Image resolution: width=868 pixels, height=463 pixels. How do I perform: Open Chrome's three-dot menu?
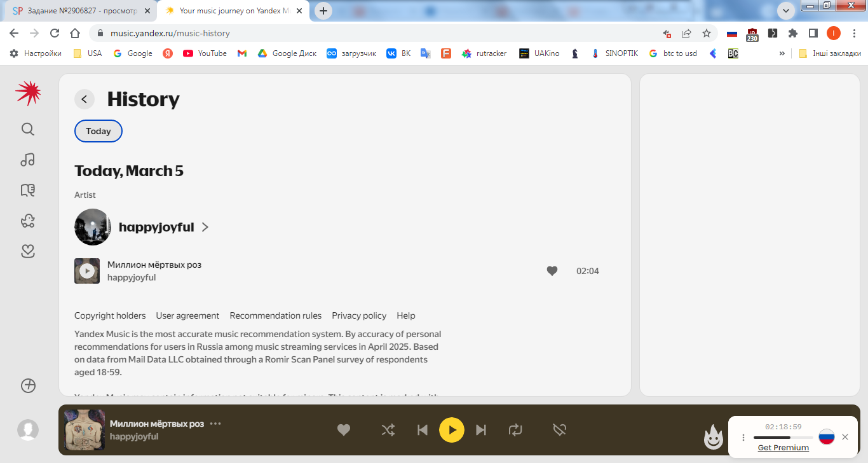tap(853, 33)
